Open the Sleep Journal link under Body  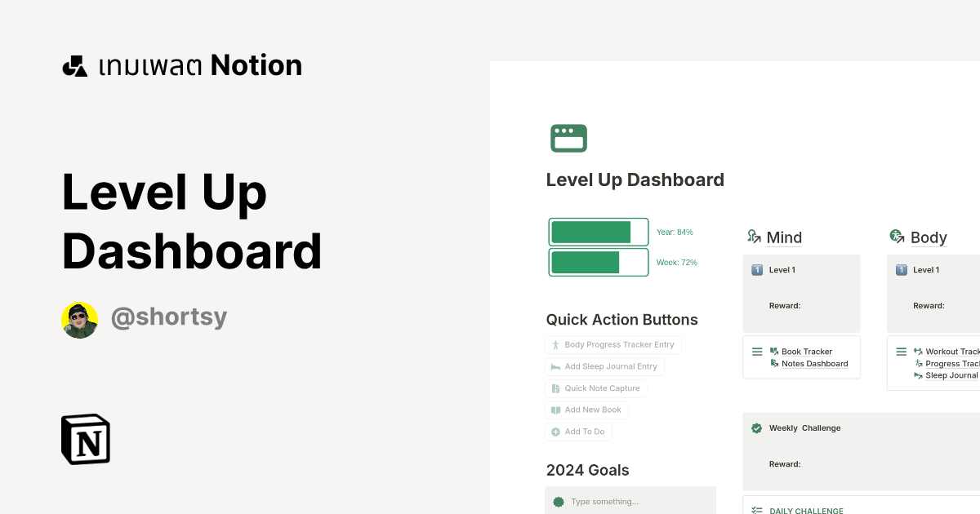pyautogui.click(x=952, y=375)
